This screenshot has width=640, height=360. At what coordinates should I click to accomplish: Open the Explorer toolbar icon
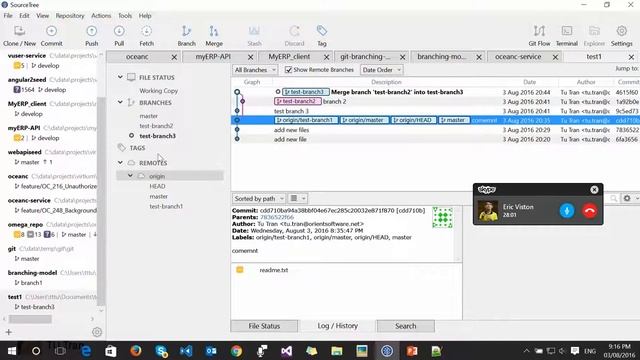(x=594, y=31)
